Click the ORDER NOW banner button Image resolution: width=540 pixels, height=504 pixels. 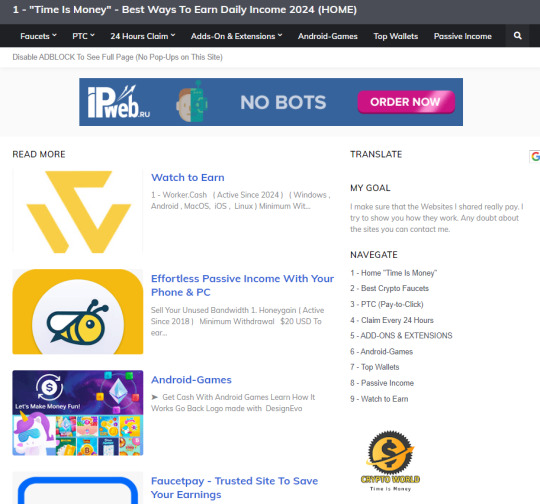406,102
